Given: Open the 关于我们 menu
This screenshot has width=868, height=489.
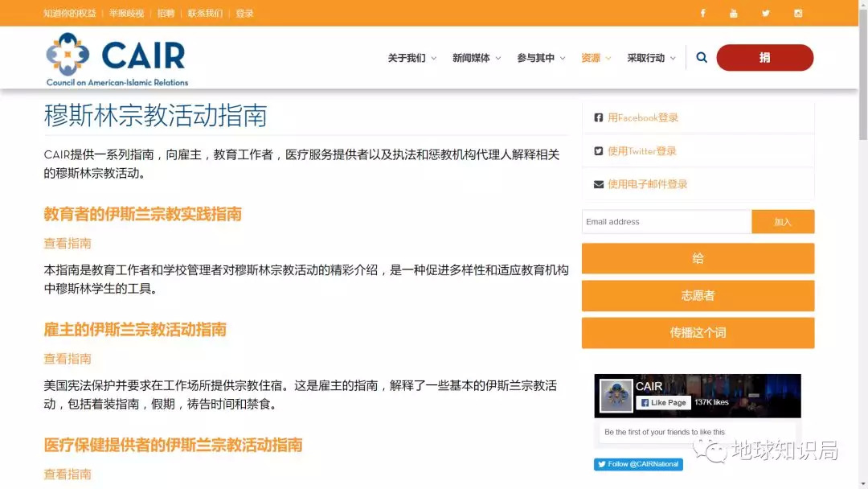Looking at the screenshot, I should tap(407, 58).
